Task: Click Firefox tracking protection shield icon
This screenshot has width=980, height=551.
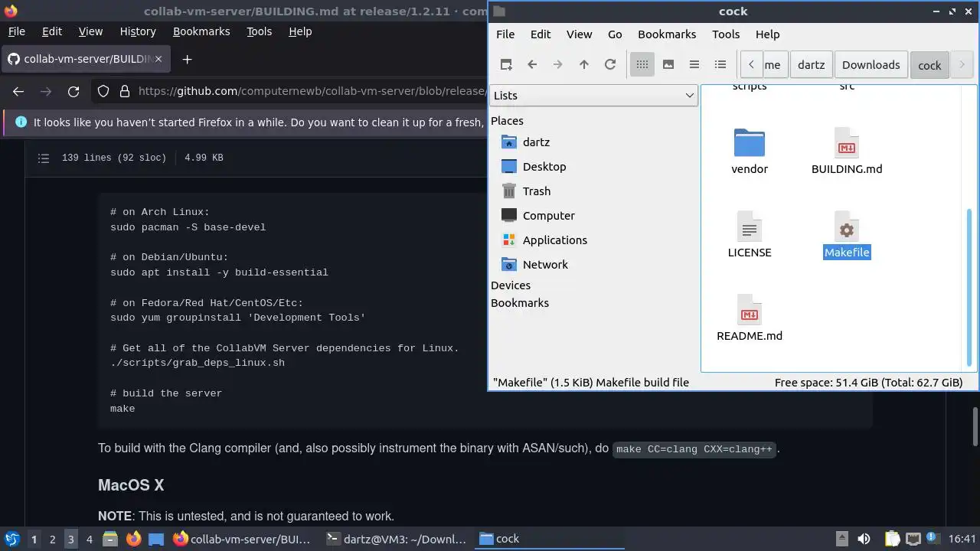Action: 103,92
